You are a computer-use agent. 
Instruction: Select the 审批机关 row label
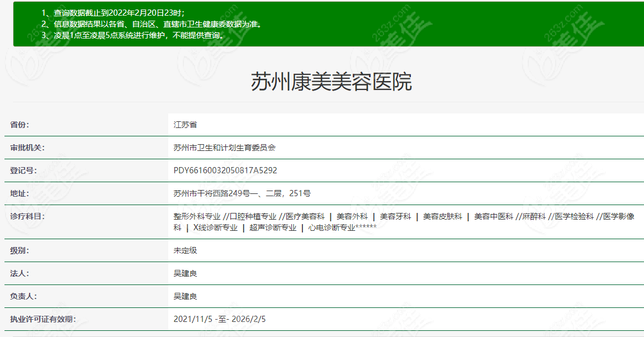click(x=27, y=148)
